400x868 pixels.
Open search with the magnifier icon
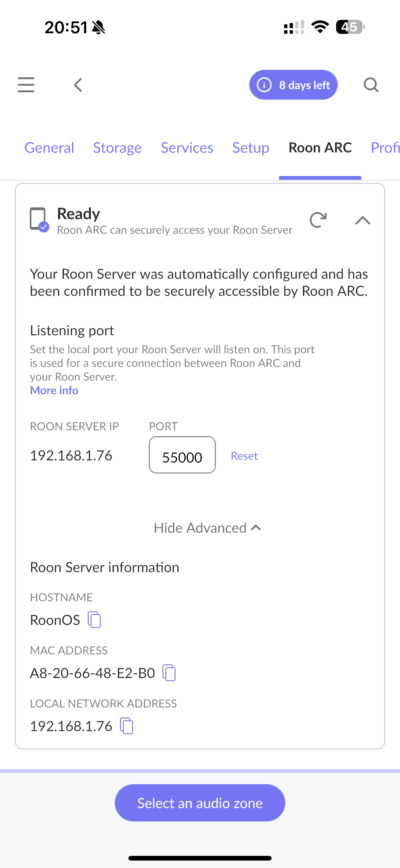(371, 85)
